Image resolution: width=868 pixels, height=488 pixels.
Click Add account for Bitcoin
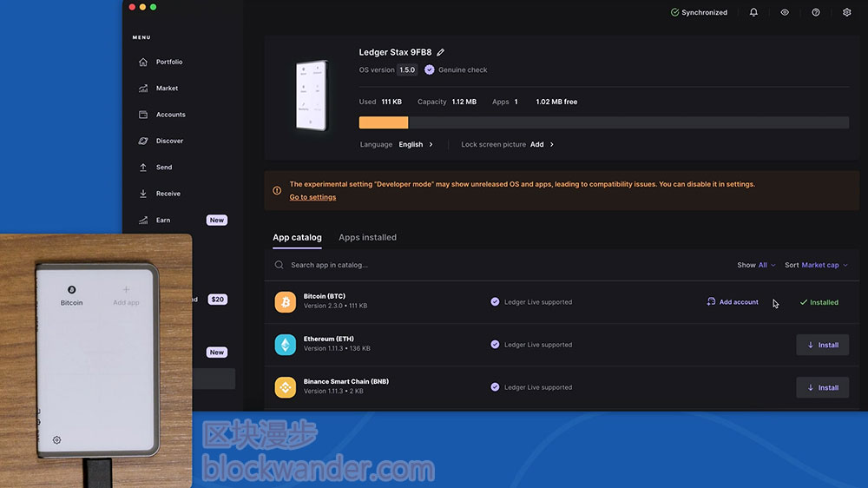[733, 302]
